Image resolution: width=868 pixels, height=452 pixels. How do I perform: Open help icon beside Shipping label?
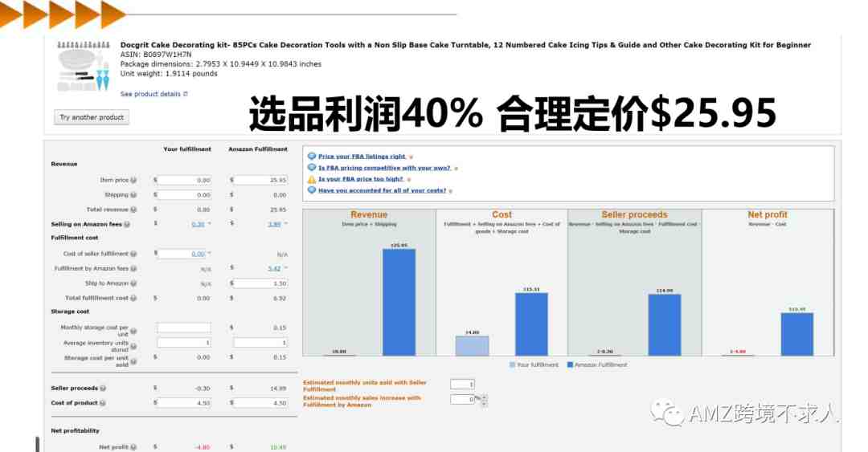(x=133, y=195)
